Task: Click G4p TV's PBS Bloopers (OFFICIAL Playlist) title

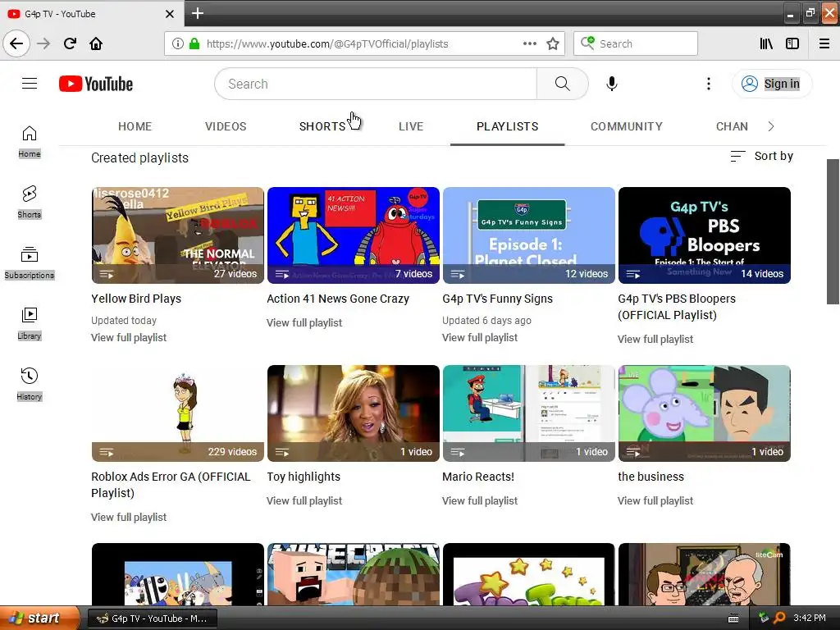Action: pyautogui.click(x=677, y=307)
